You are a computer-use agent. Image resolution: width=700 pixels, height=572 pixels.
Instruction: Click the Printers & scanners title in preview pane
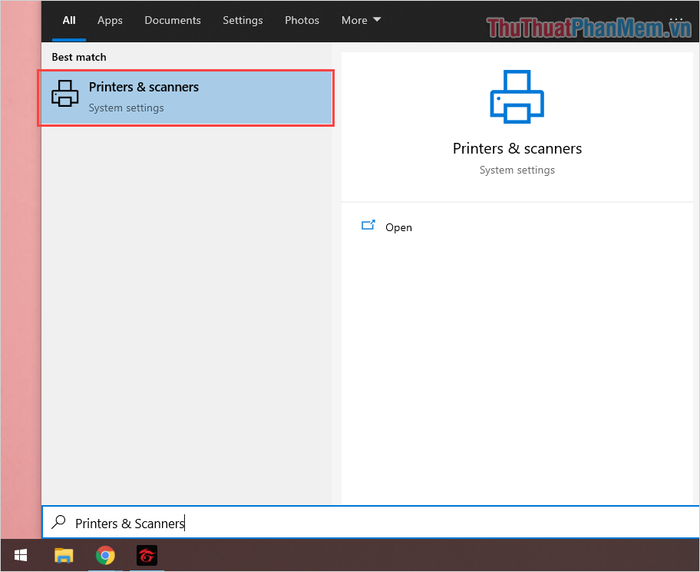point(516,148)
